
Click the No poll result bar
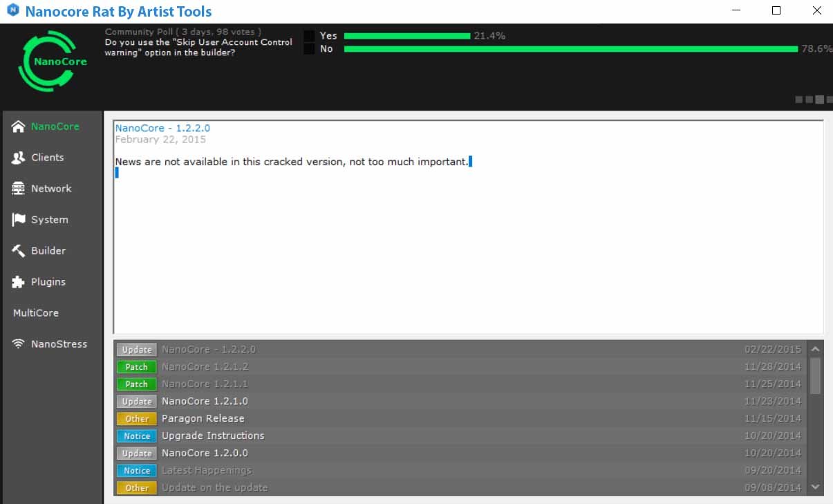point(571,49)
